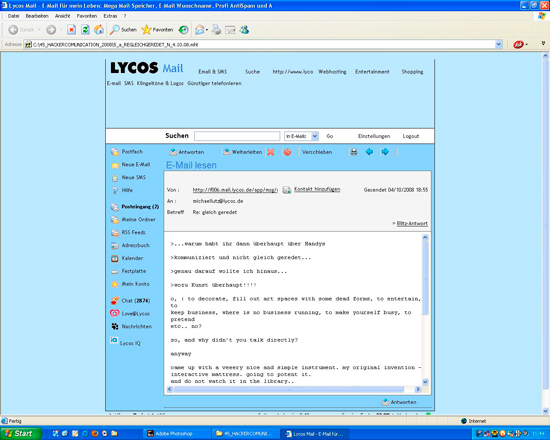Open Postfach in the sidebar
This screenshot has height=440, width=550.
(x=127, y=152)
